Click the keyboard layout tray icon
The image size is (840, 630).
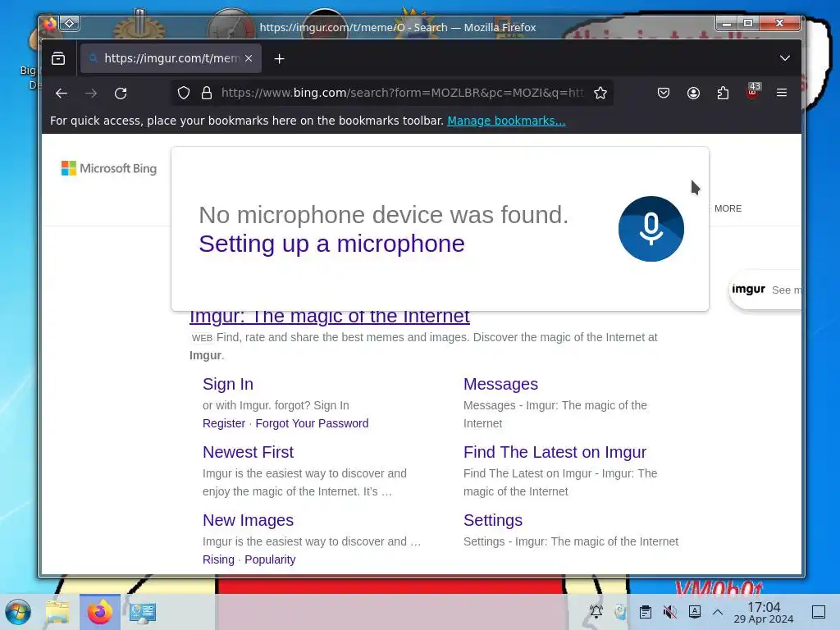click(x=694, y=611)
